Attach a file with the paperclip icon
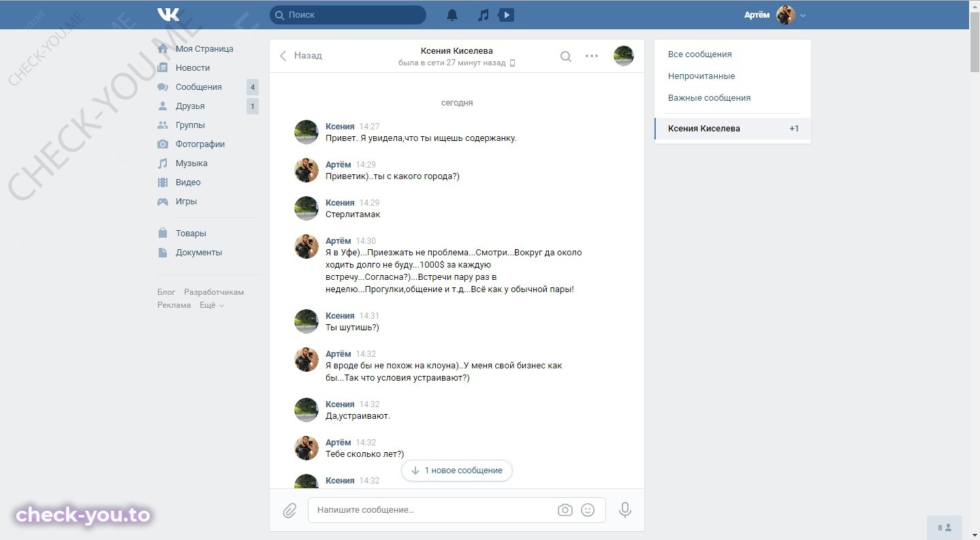The width and height of the screenshot is (980, 540). tap(290, 510)
